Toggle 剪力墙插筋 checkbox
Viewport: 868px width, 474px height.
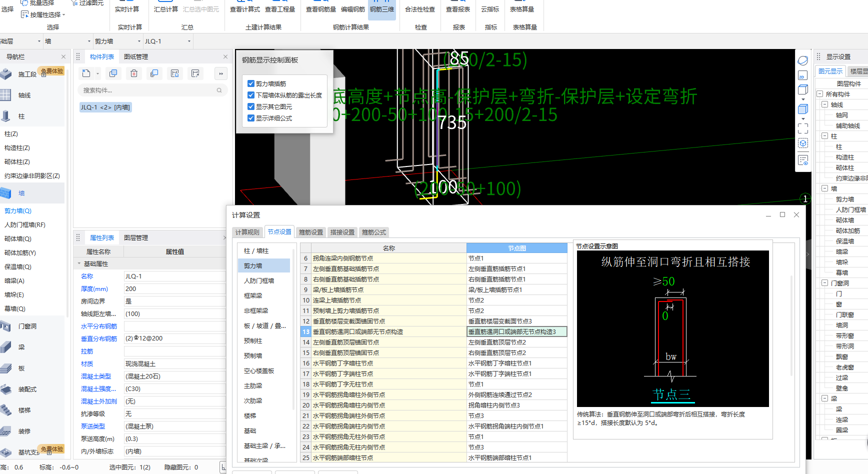(x=251, y=83)
